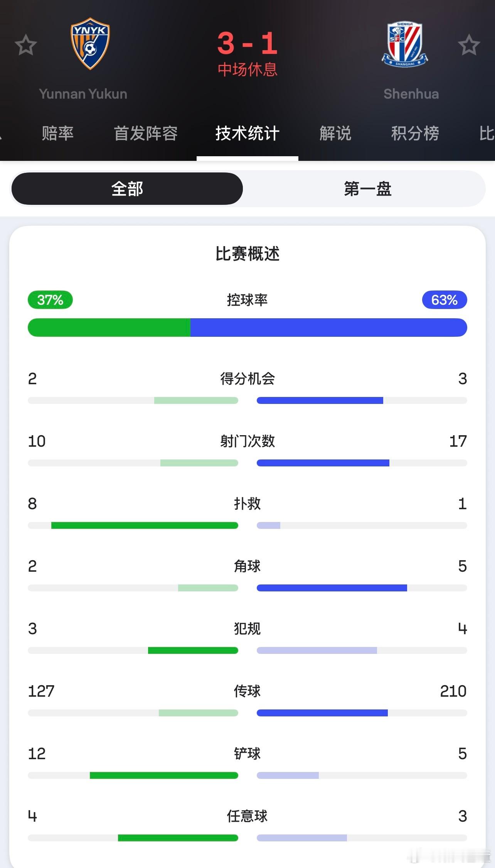Tap the Yunnan Yukun team crest
The height and width of the screenshot is (868, 495).
[90, 44]
